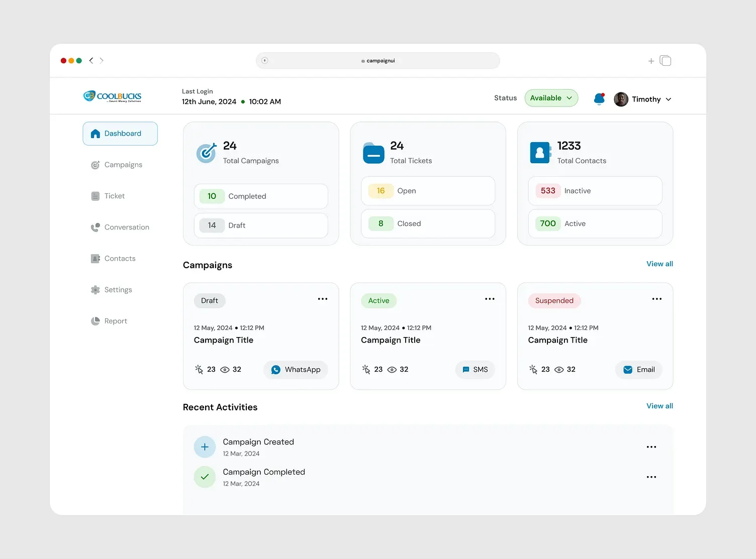Click the Total Contacts book icon
The height and width of the screenshot is (559, 756).
(540, 153)
